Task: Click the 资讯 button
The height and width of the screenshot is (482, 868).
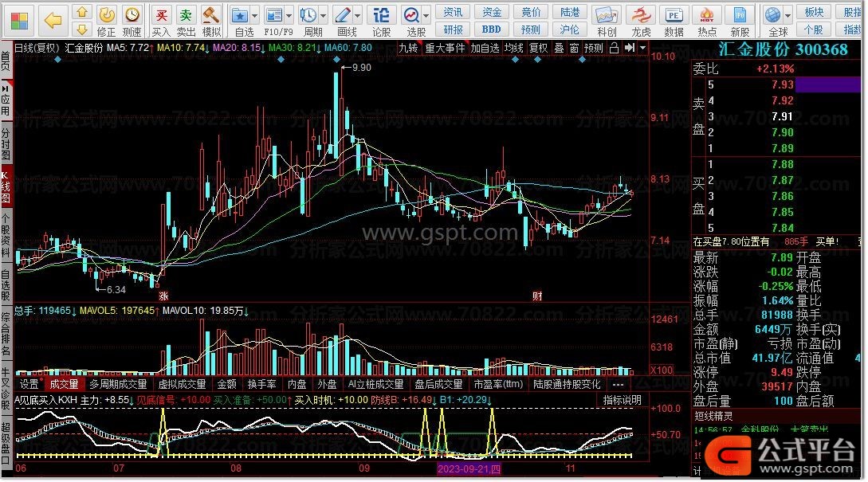Action: (x=453, y=12)
